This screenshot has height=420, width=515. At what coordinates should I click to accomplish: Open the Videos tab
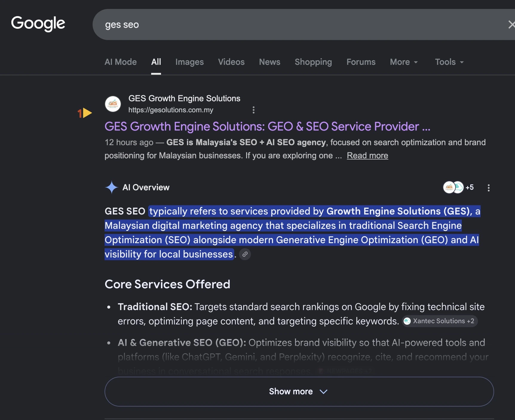pyautogui.click(x=231, y=62)
